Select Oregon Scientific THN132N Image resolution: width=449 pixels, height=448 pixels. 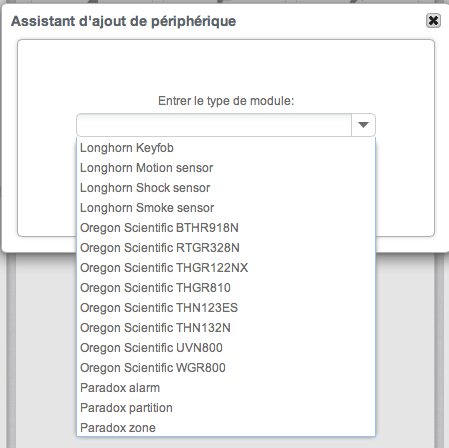pyautogui.click(x=226, y=328)
